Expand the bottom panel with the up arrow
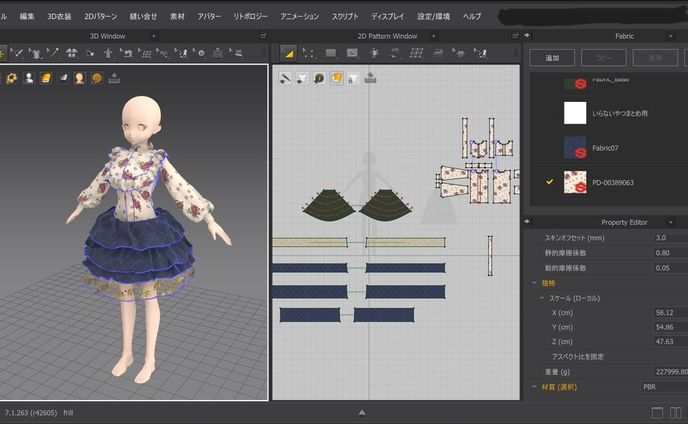 click(362, 413)
